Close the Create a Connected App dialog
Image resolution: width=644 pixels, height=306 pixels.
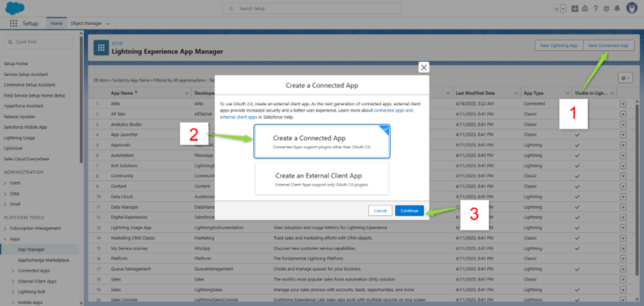(424, 67)
